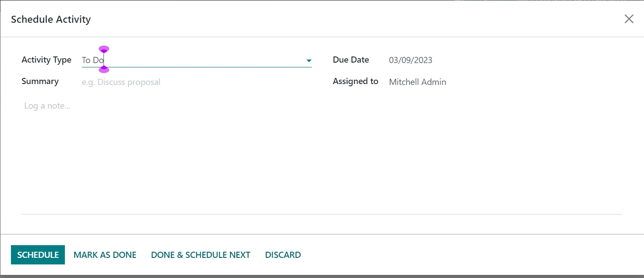The image size is (644, 278).
Task: Discard the activity
Action: click(283, 255)
